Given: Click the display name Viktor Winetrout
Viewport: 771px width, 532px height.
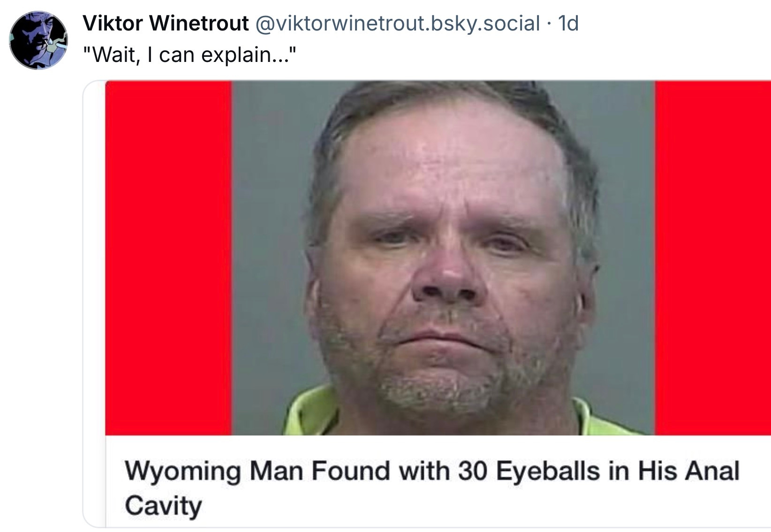Looking at the screenshot, I should click(x=166, y=23).
